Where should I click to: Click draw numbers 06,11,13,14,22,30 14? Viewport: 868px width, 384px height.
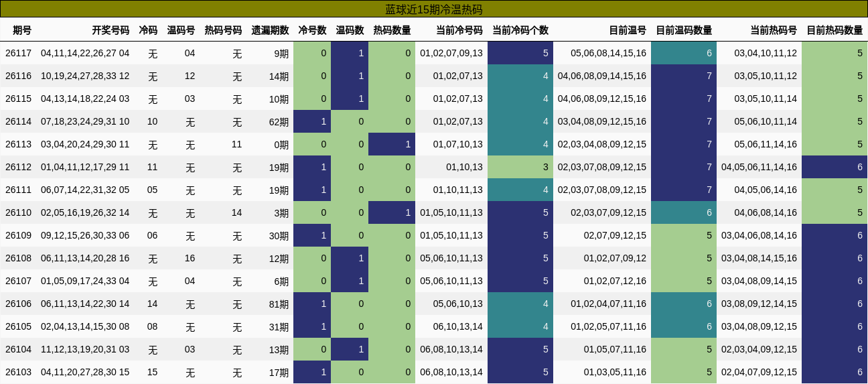[85, 304]
